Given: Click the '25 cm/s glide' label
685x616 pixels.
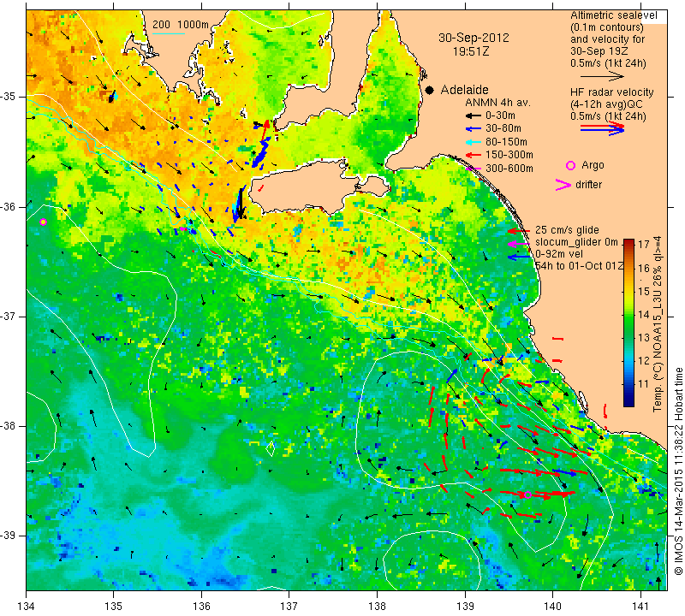Looking at the screenshot, I should coord(567,230).
